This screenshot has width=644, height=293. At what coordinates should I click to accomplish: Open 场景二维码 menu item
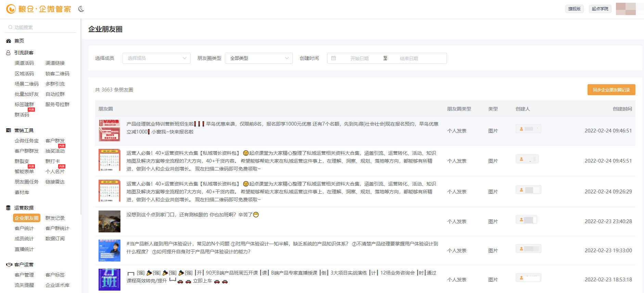tap(27, 84)
